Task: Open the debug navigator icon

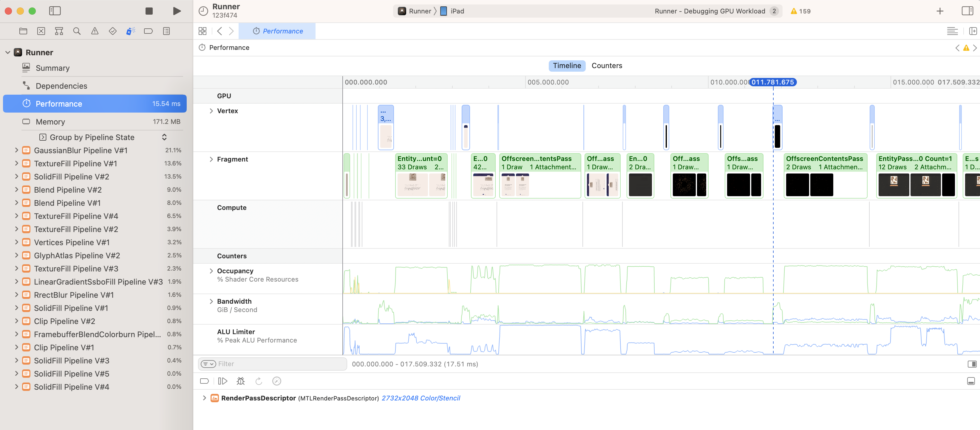Action: (130, 31)
